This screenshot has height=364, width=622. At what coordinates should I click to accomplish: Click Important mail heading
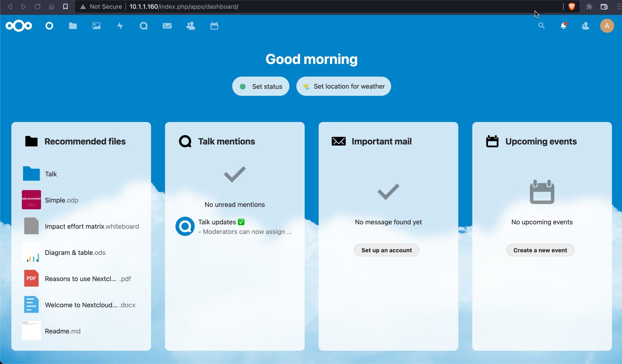(382, 141)
